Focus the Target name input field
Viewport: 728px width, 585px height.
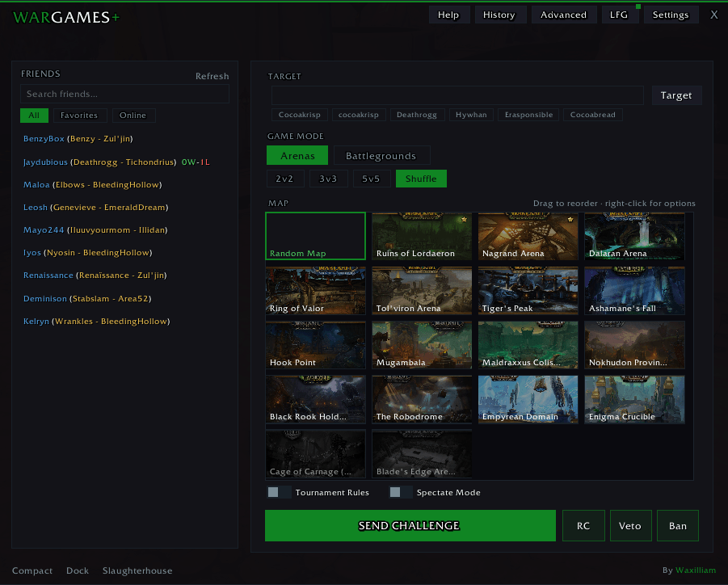(x=457, y=95)
